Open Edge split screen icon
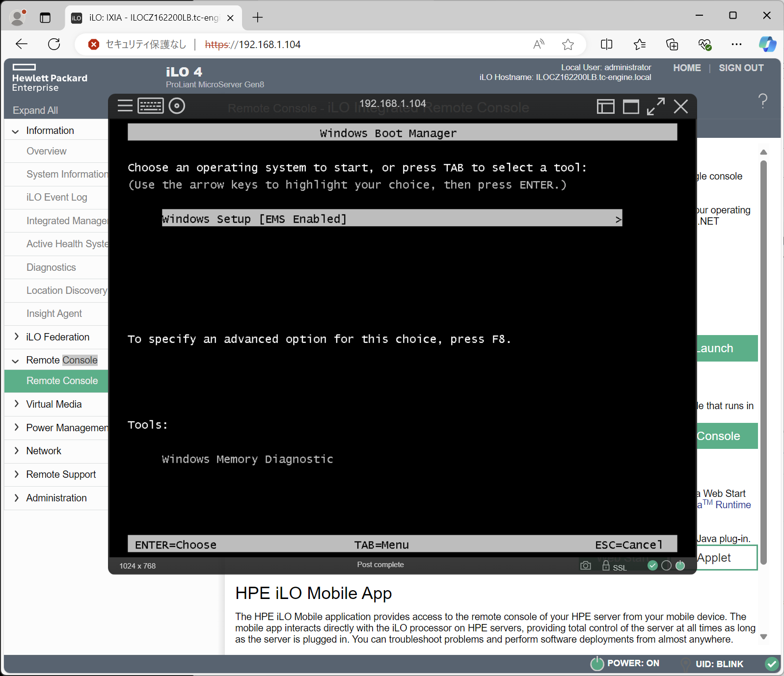This screenshot has width=784, height=676. click(x=607, y=45)
